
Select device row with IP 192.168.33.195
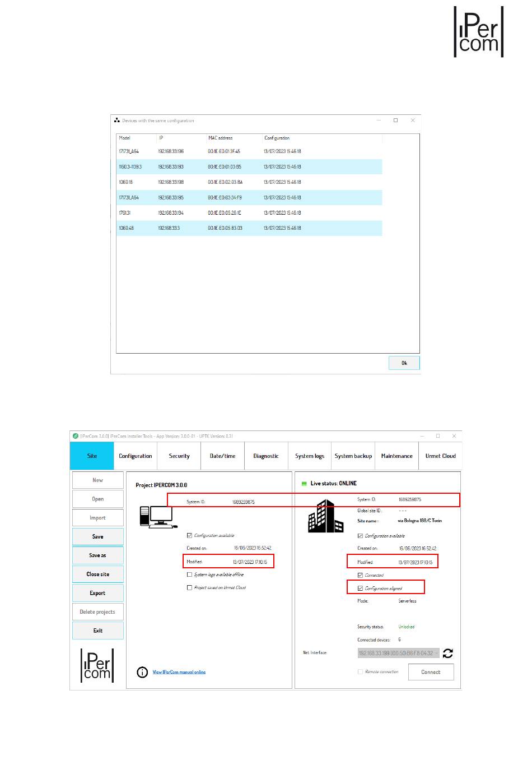point(249,197)
